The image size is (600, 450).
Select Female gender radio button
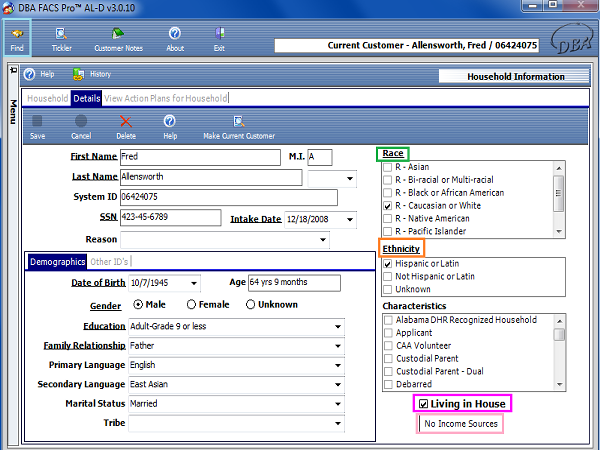(x=191, y=305)
